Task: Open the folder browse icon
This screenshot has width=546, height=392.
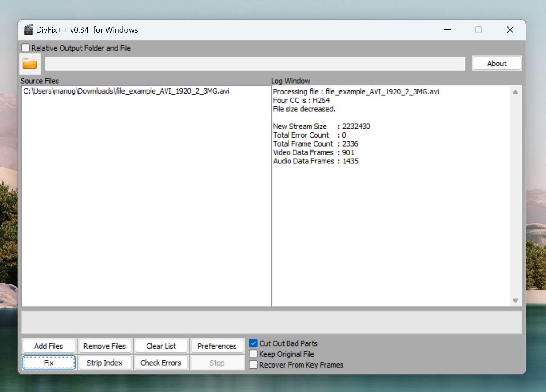Action: [29, 63]
